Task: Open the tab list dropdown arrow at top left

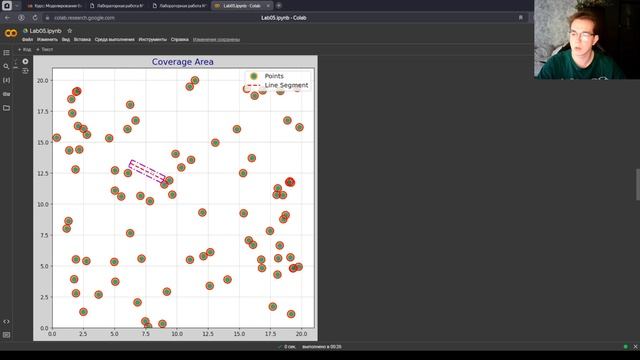Action: coord(17,6)
